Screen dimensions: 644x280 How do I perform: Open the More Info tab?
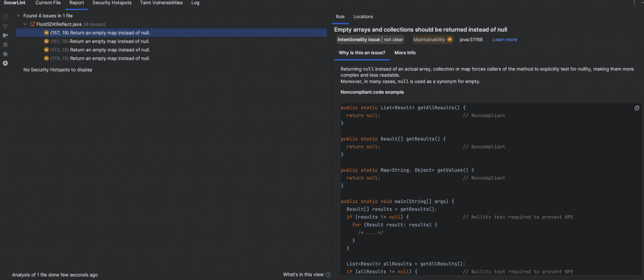point(405,53)
